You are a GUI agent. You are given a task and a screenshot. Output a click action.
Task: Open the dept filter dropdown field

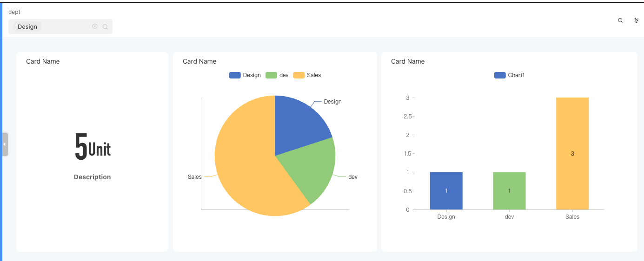[x=65, y=26]
